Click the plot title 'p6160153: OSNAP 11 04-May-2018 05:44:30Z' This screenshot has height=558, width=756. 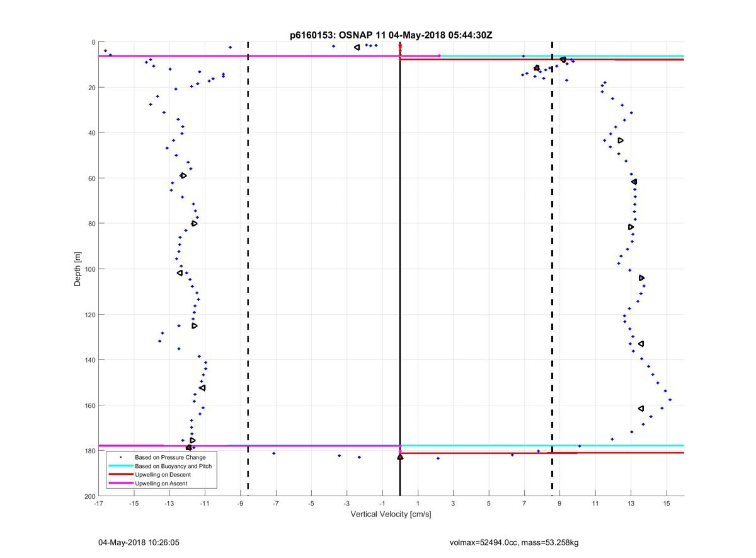point(391,35)
